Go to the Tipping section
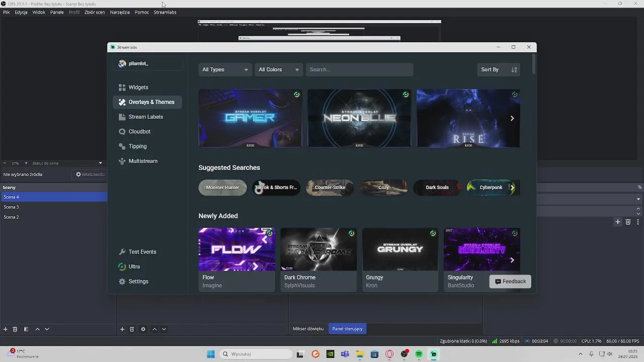644x362 pixels. pyautogui.click(x=147, y=146)
